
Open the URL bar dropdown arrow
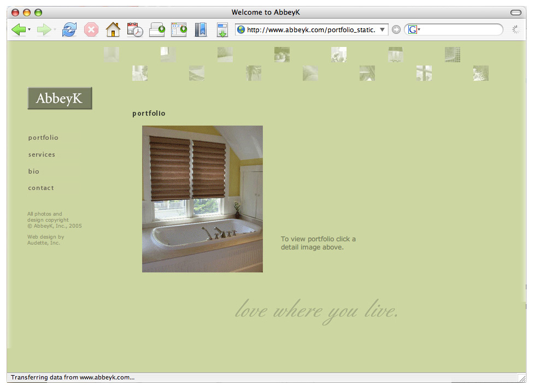point(383,30)
